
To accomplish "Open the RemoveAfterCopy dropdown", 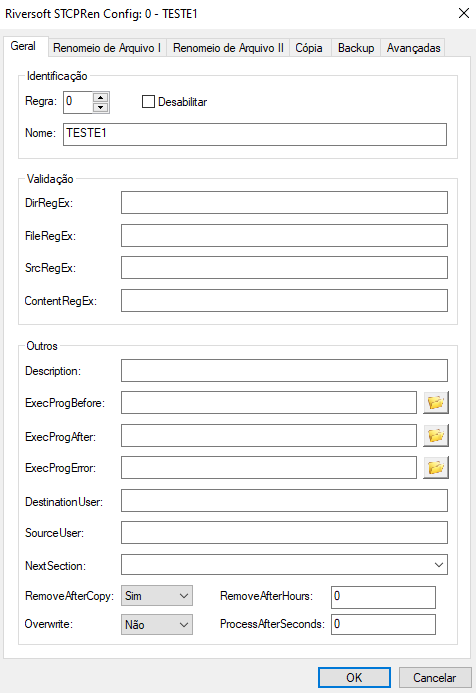I will [157, 596].
